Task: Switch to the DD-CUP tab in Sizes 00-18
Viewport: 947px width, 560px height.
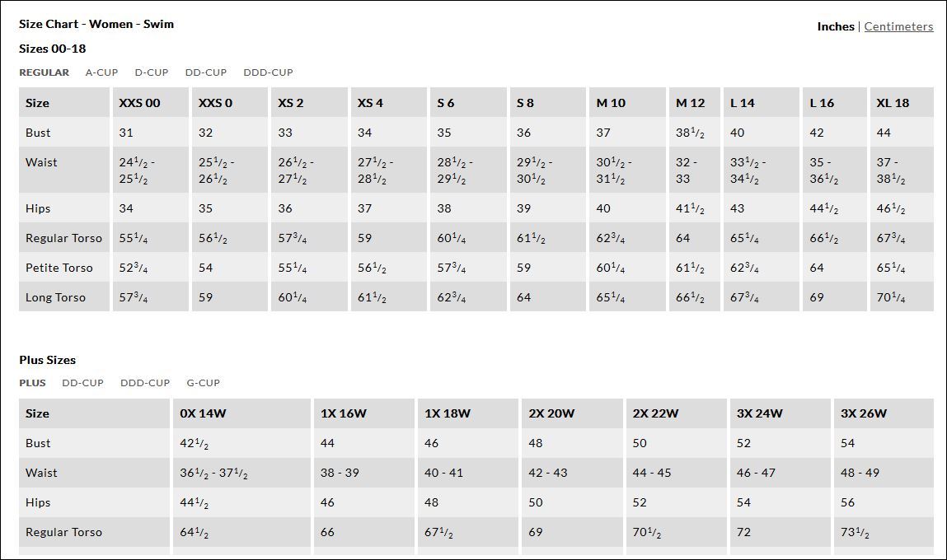Action: [206, 72]
